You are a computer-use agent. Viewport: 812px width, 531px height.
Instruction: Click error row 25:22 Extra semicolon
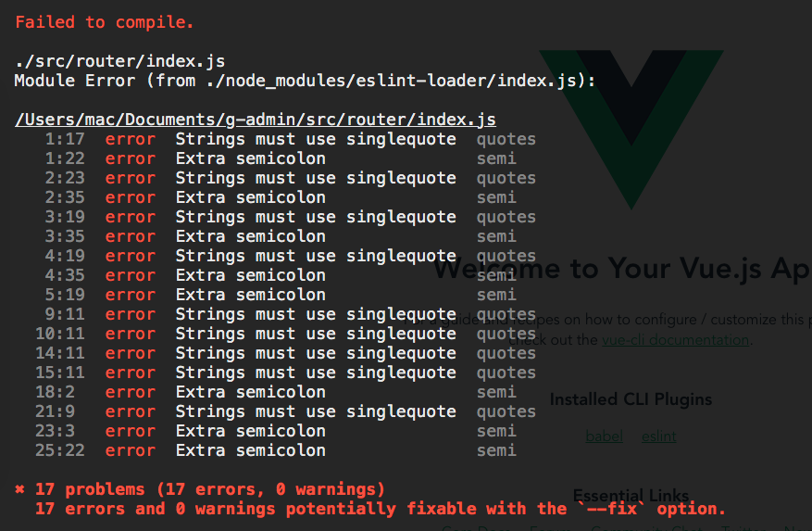coord(276,450)
